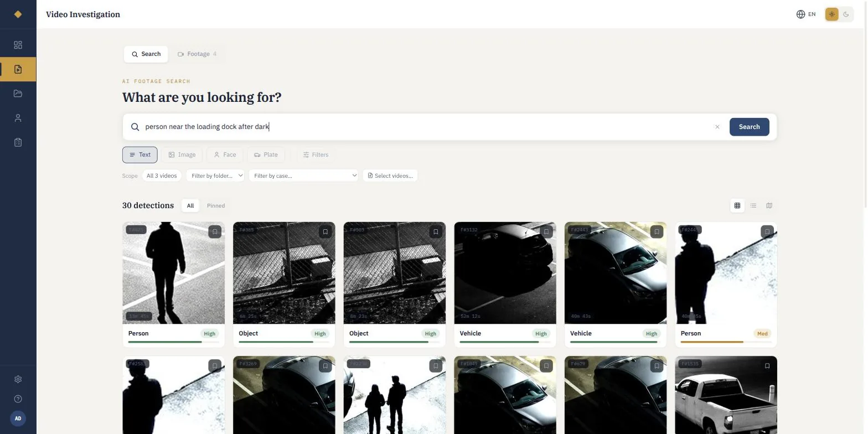Open F#1535 white pickup truck thumbnail
Screen dimensions: 868x434
726,395
